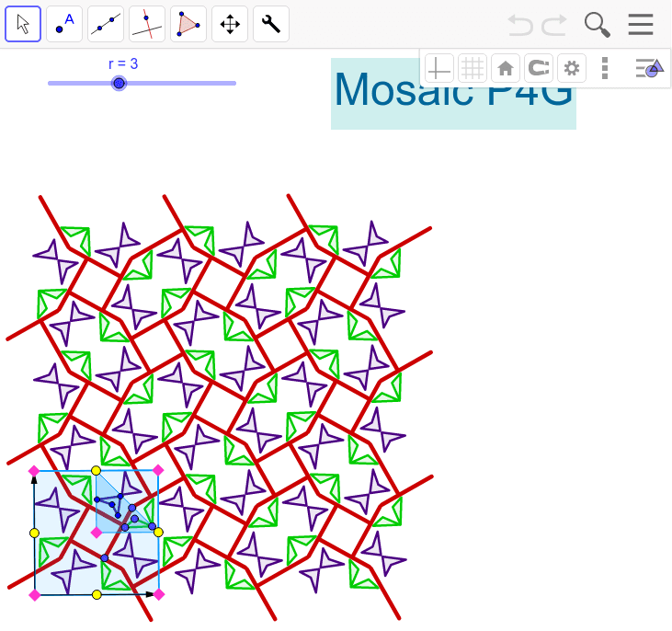The image size is (672, 631).
Task: Open the wrench tools menu
Action: coord(271,24)
